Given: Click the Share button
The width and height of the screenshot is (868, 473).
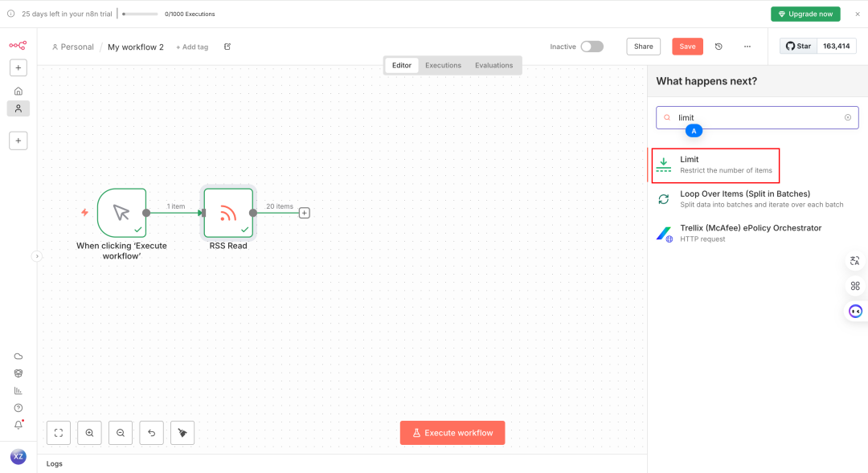Looking at the screenshot, I should 643,47.
